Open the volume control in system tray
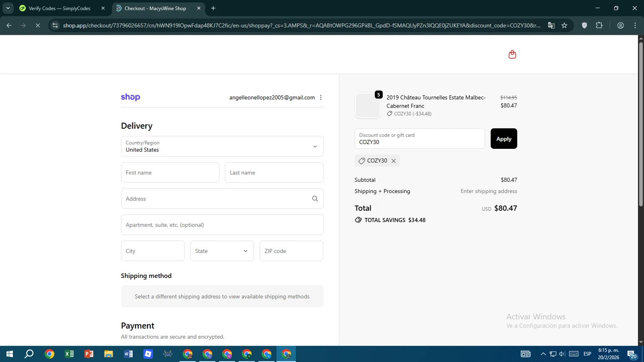 coord(562,354)
